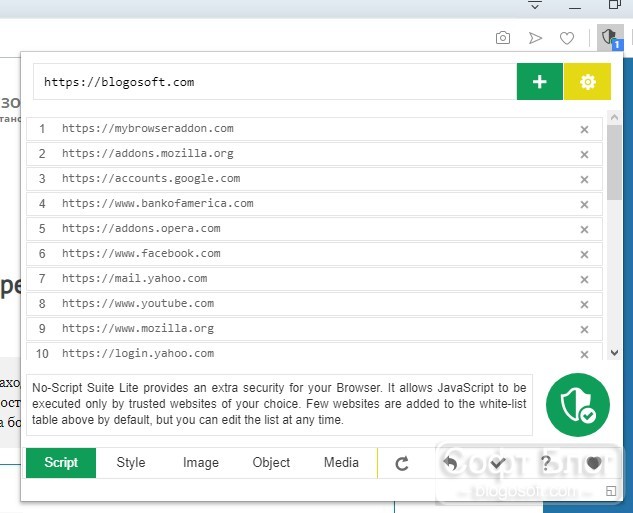
Task: Click the whitelist scrollbar thumb
Action: pos(614,162)
